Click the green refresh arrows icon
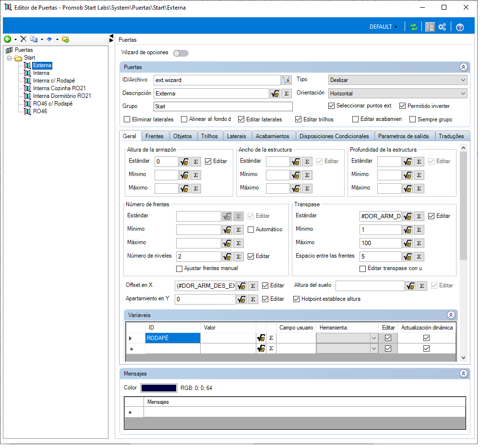Image resolution: width=480 pixels, height=448 pixels. [414, 27]
